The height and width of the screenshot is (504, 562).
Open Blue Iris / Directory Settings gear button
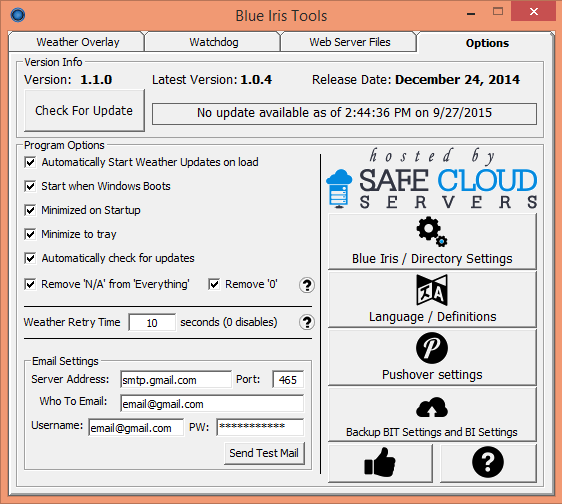point(432,241)
